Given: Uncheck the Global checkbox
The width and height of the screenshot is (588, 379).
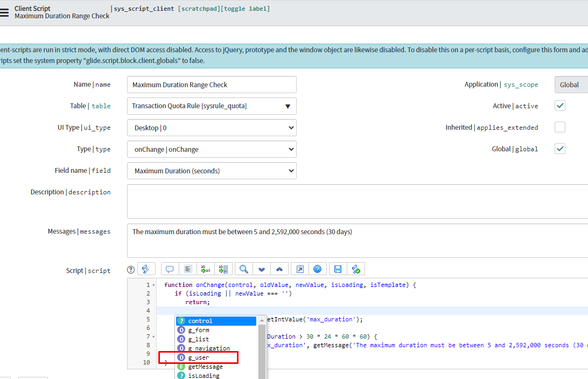Looking at the screenshot, I should point(560,149).
